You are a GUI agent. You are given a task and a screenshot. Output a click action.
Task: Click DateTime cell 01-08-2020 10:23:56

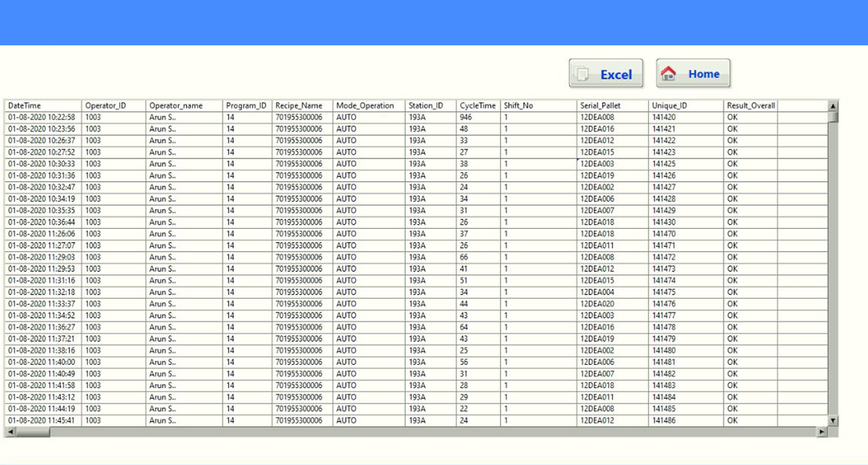coord(43,129)
